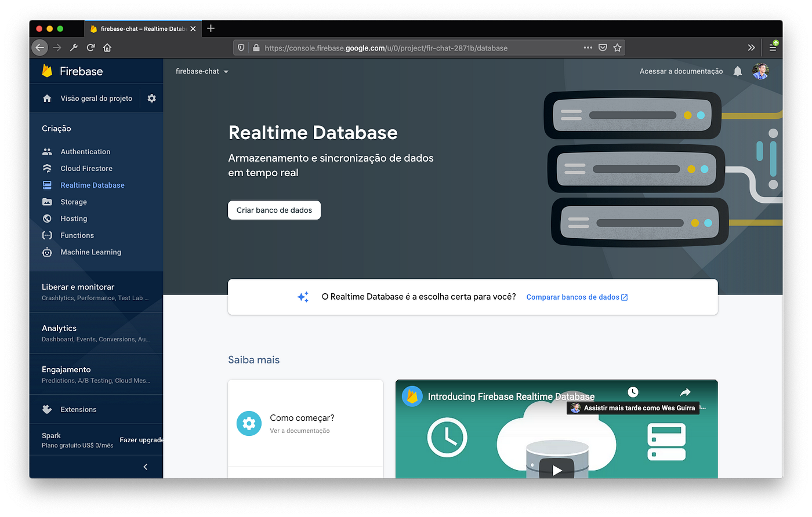812x517 pixels.
Task: Play the Introducing Firebase Realtime Database video
Action: (x=556, y=470)
